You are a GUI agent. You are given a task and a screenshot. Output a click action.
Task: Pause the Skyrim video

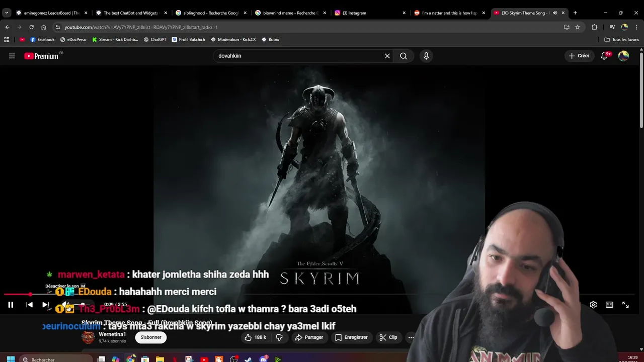click(x=11, y=305)
